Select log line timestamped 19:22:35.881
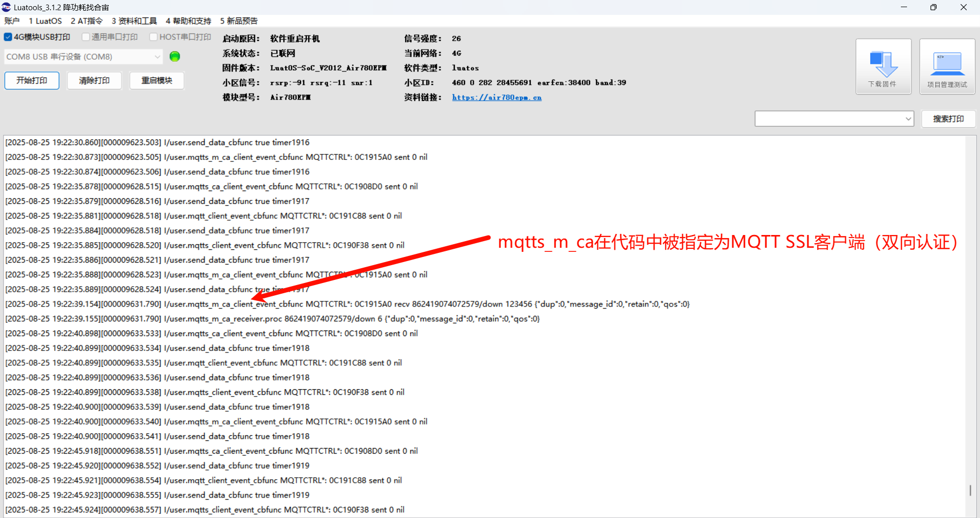 point(204,216)
